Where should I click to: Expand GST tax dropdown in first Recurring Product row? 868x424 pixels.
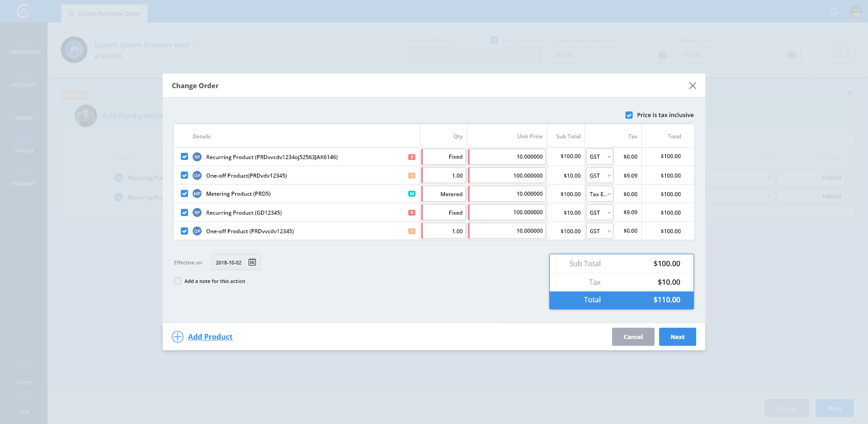click(x=599, y=157)
